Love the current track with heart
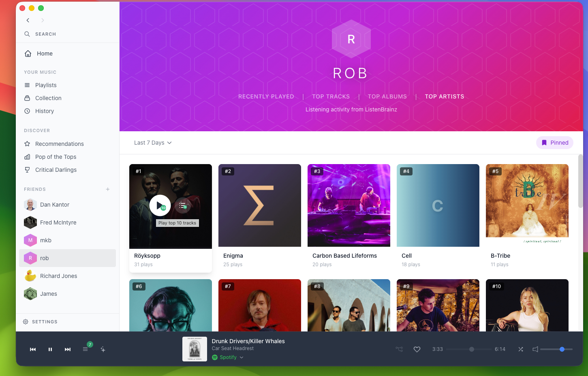 [x=417, y=349]
